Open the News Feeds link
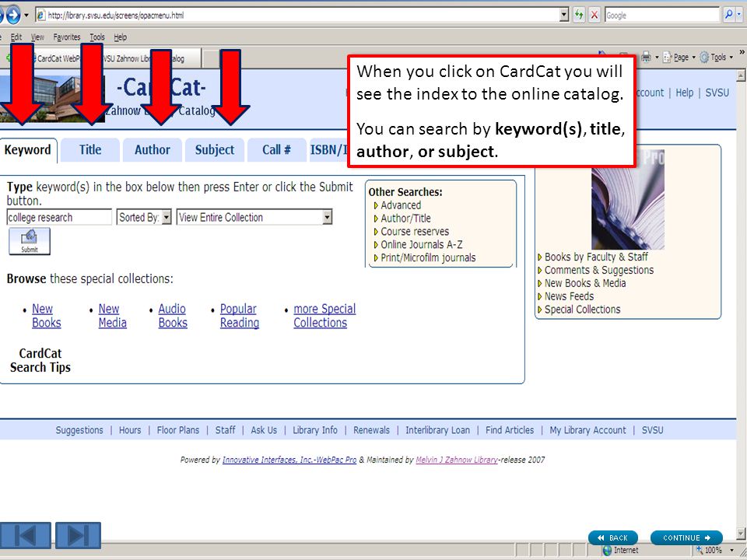747x560 pixels. click(x=569, y=296)
